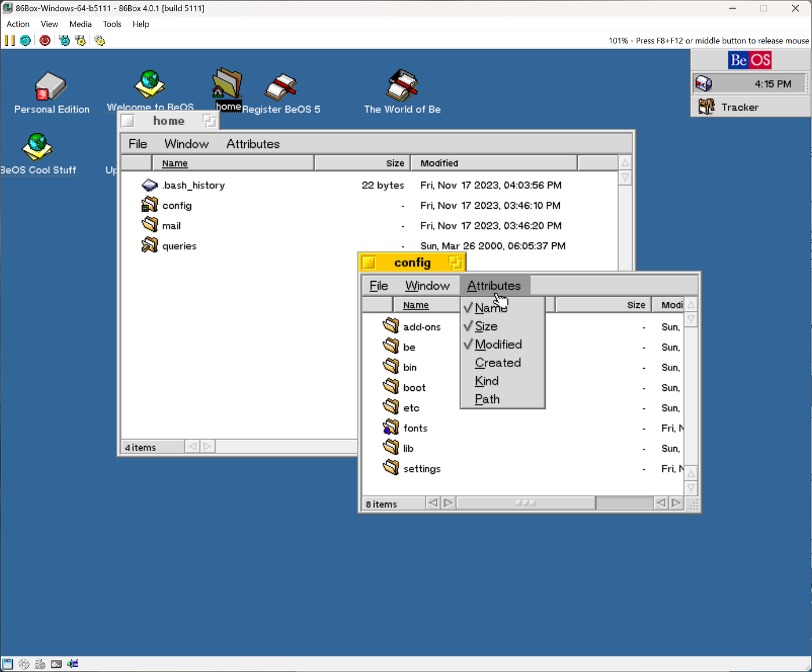
Task: Open the Media menu
Action: [x=80, y=24]
